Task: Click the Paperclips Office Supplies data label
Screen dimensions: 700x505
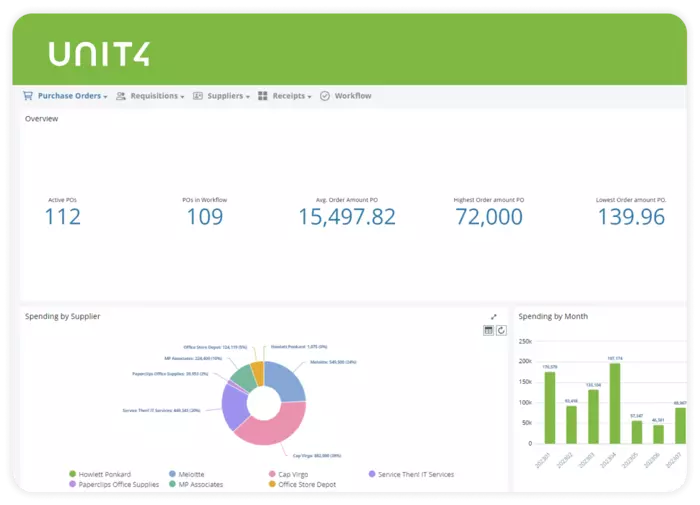Action: click(170, 374)
